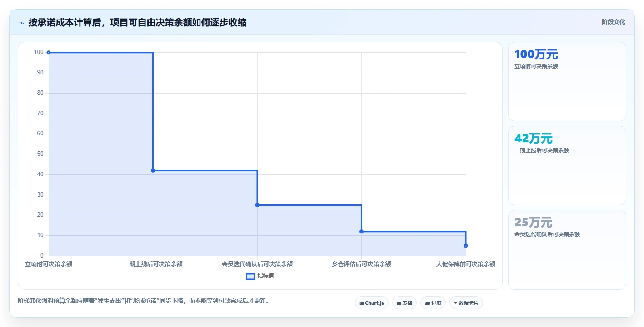Click y-axis tick label 0
This screenshot has height=327, width=644.
pos(42,256)
